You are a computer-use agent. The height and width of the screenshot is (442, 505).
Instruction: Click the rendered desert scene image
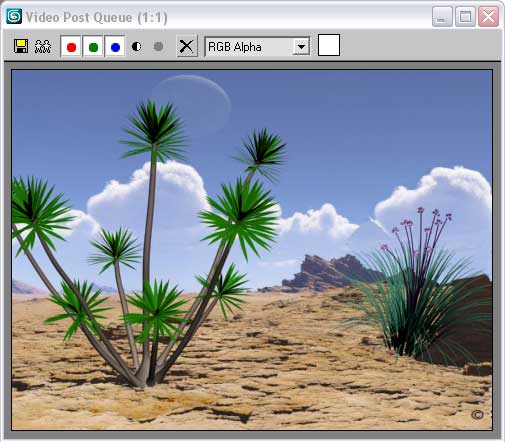[252, 250]
